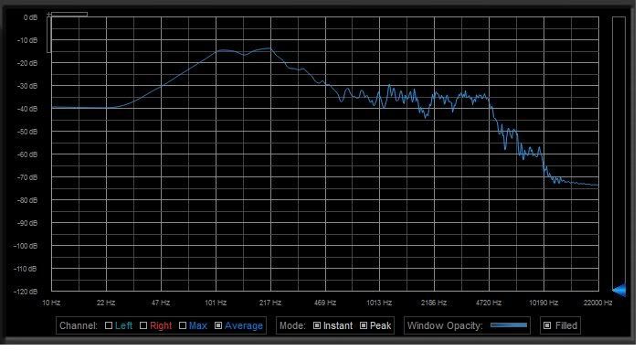This screenshot has width=644, height=351.
Task: Click the '22 Hz' frequency label
Action: point(106,303)
